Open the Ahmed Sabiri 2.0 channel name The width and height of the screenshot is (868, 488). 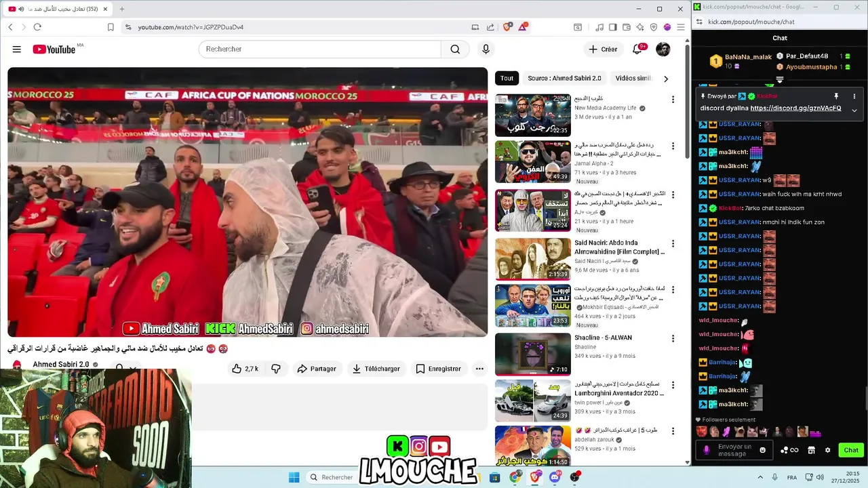pos(61,365)
